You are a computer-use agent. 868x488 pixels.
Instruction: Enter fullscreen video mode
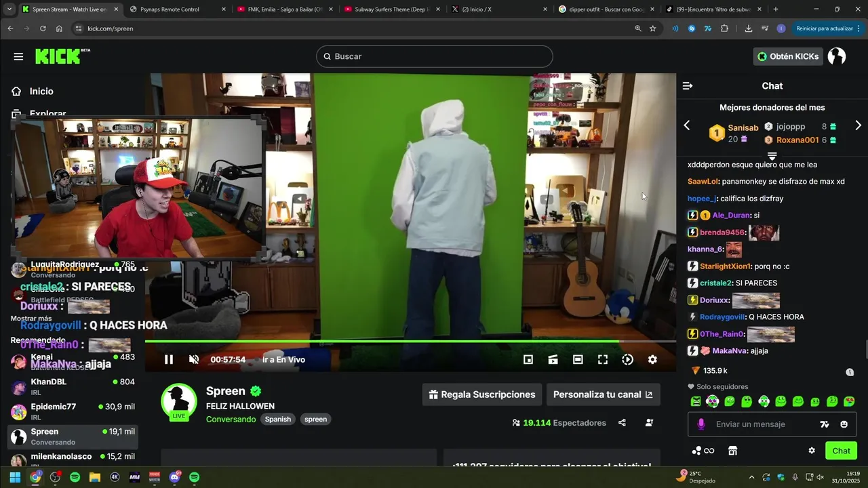tap(603, 360)
